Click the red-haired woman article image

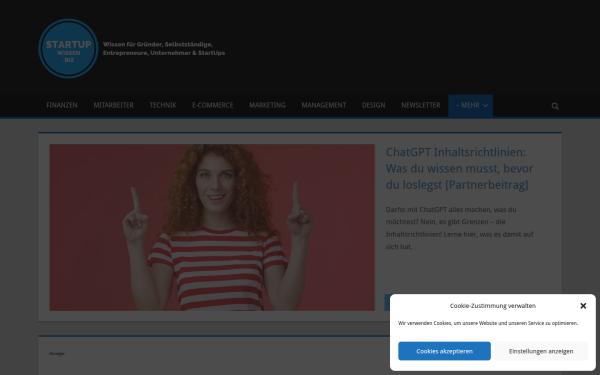pos(212,227)
